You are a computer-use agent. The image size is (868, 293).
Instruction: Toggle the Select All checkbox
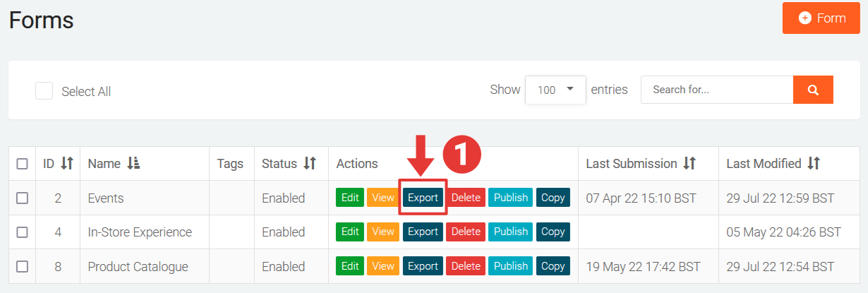click(44, 91)
